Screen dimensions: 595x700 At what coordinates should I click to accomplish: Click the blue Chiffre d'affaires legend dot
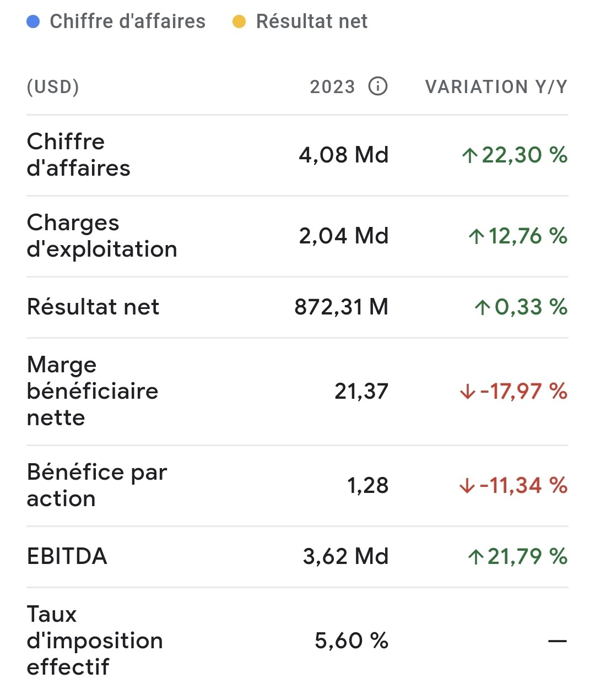tap(33, 21)
